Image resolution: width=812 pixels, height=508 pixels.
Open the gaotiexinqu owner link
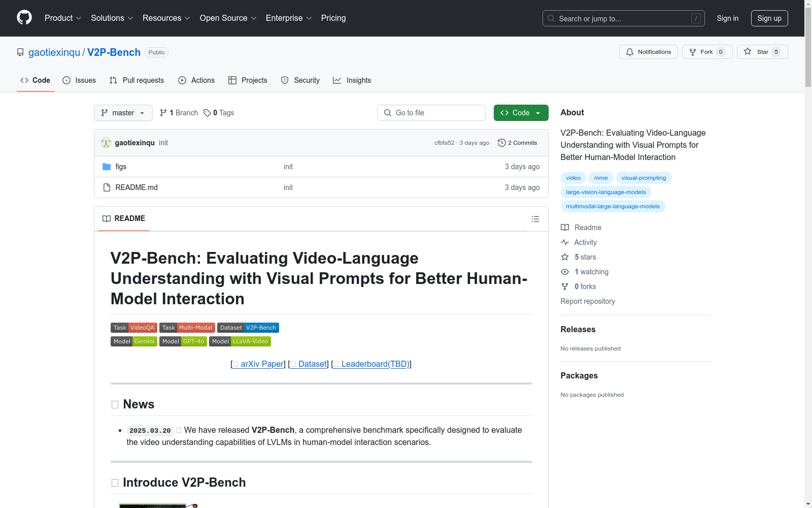[x=54, y=52]
